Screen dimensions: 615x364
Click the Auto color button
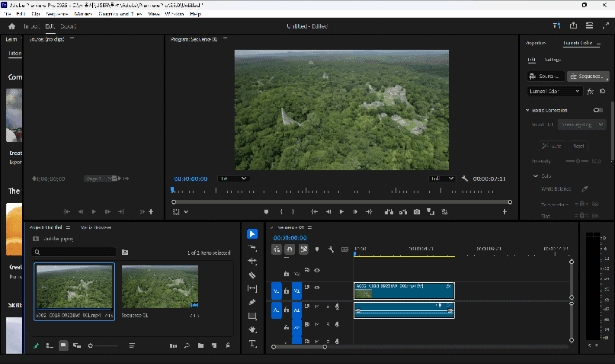tap(552, 146)
